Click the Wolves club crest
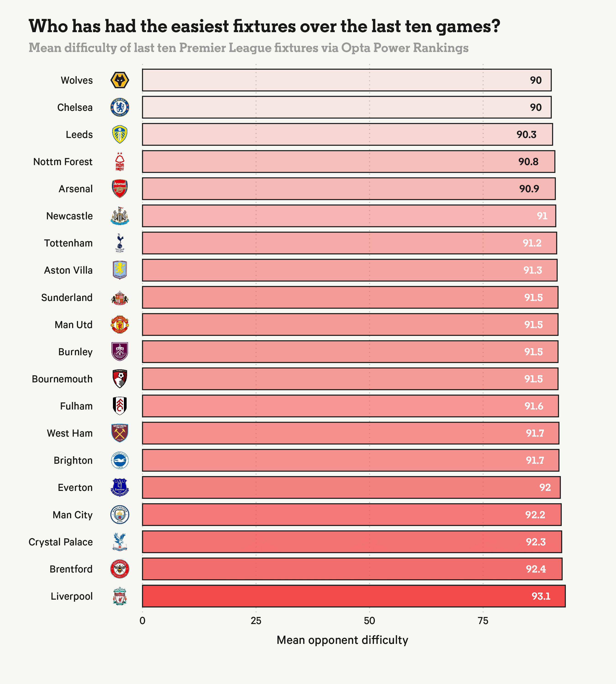The width and height of the screenshot is (616, 684). tap(120, 80)
